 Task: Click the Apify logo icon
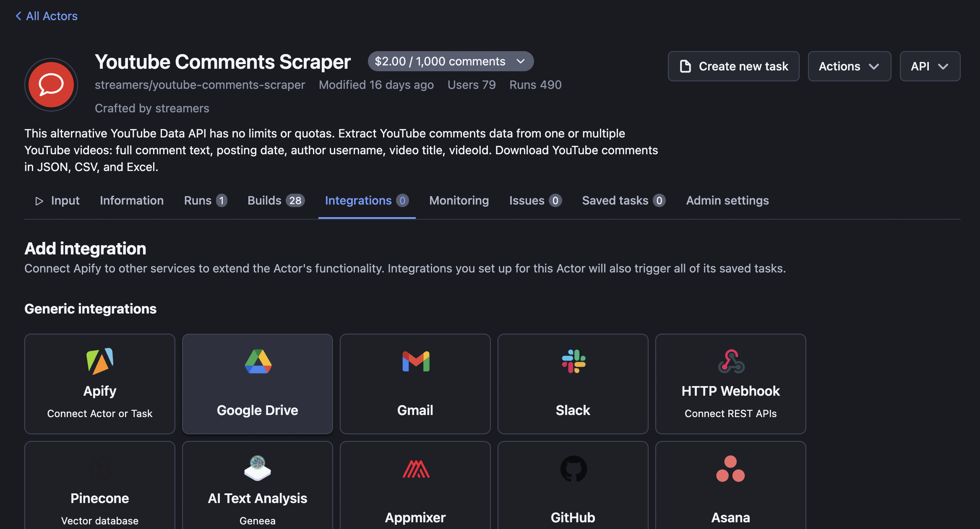100,361
